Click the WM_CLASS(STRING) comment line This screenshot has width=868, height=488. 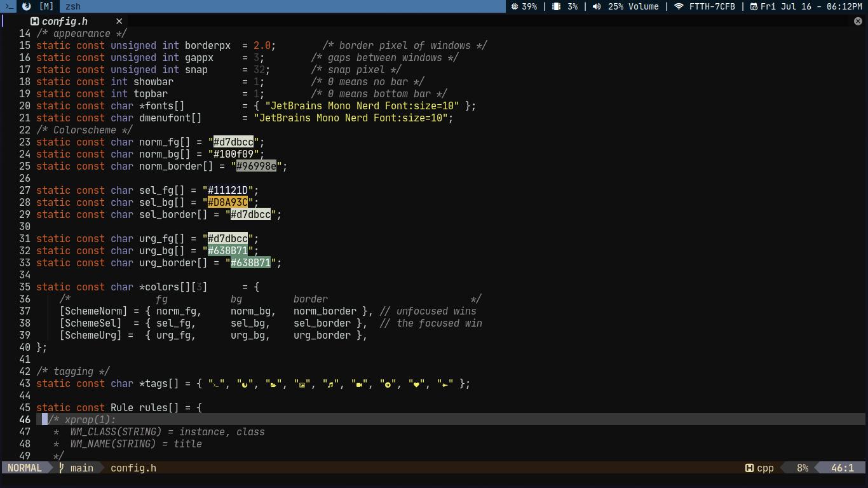click(x=159, y=432)
